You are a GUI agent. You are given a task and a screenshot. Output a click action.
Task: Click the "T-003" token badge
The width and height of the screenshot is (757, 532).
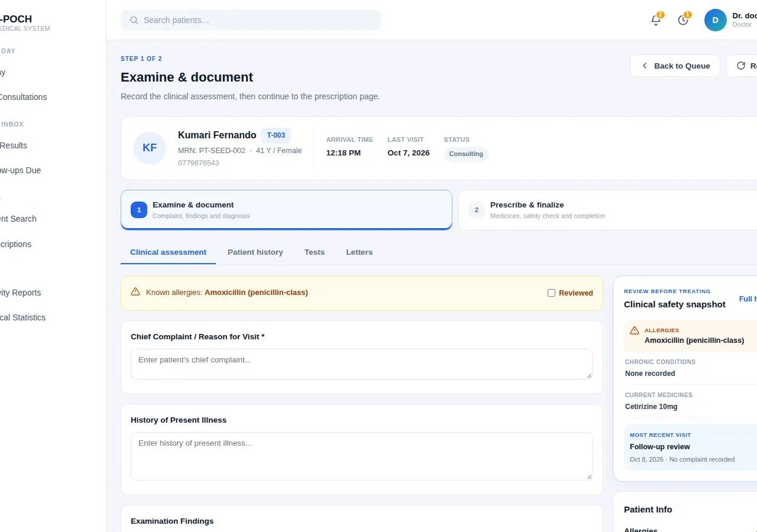276,135
